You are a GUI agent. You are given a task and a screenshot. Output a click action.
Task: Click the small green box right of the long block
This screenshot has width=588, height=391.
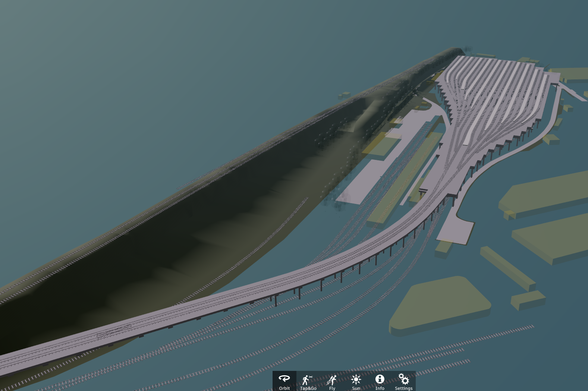point(528,300)
